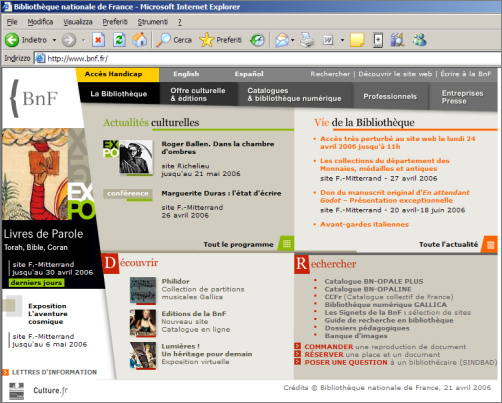Click the Word edit icon
Screen dimensions: 502x403
point(328,40)
